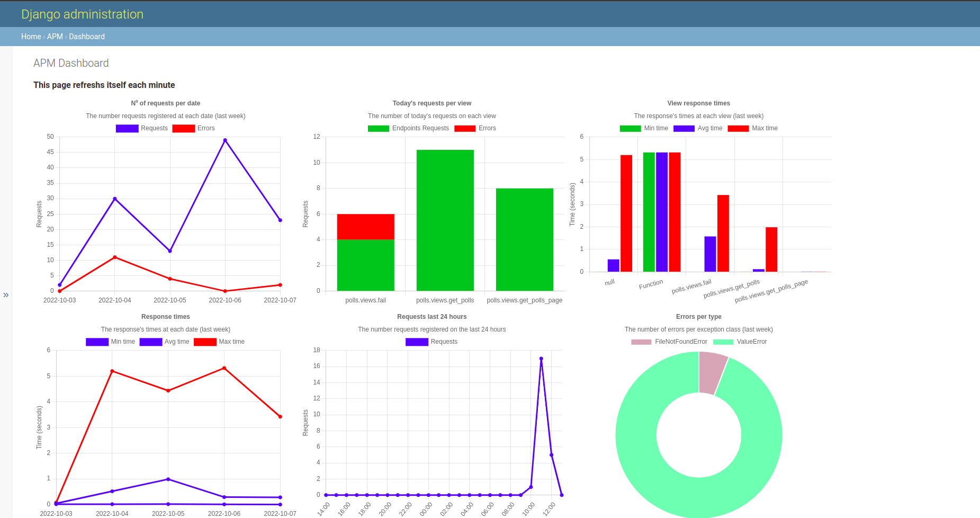The image size is (980, 518).
Task: Click the polls.views.get_polls_page green bar
Action: click(525, 239)
